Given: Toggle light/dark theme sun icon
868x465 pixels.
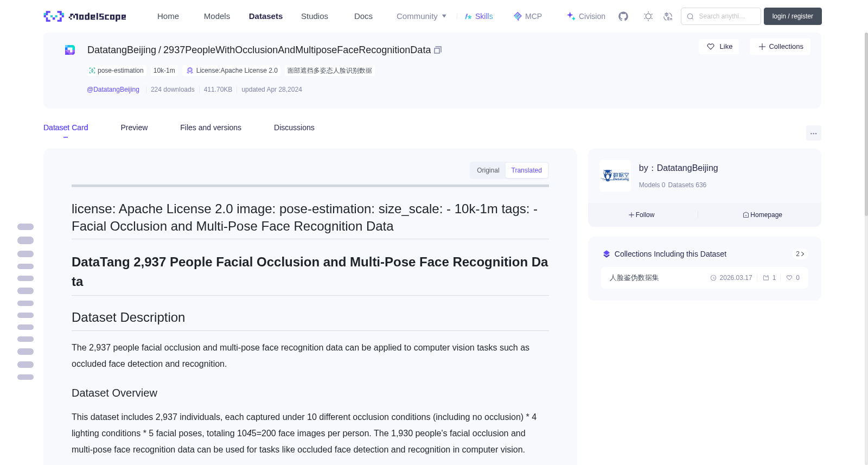Looking at the screenshot, I should [648, 16].
